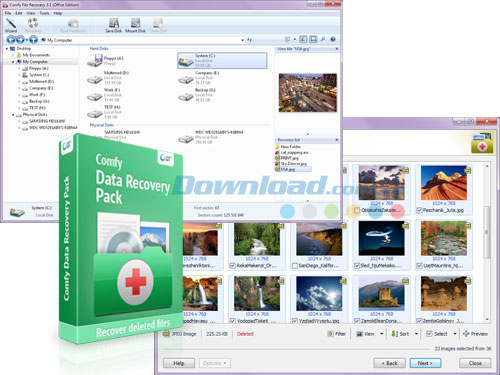Close the Recovery list panel
This screenshot has height=375, width=500.
pyautogui.click(x=337, y=140)
